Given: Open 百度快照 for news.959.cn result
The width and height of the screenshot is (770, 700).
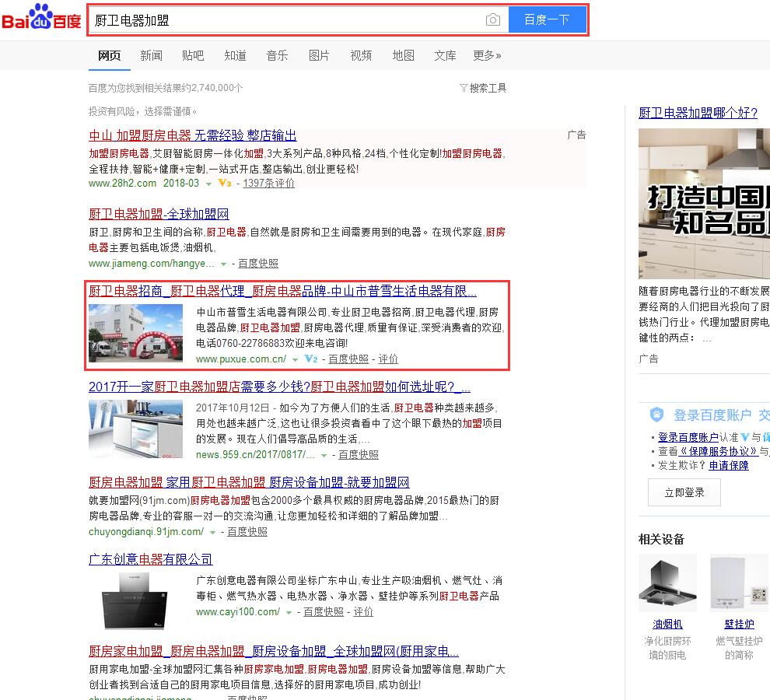Looking at the screenshot, I should 359,455.
